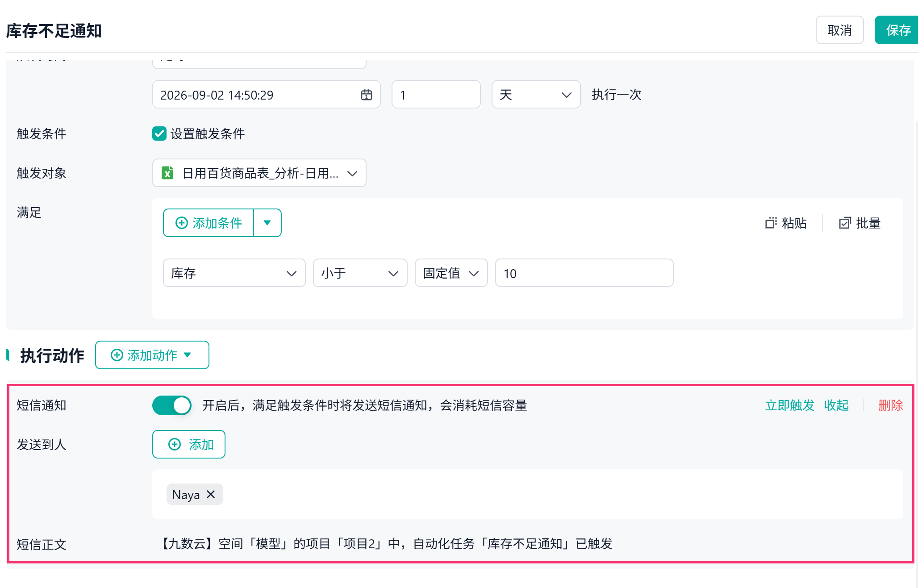Click the 保存 button
Screen dimensions: 918x588
pyautogui.click(x=897, y=30)
